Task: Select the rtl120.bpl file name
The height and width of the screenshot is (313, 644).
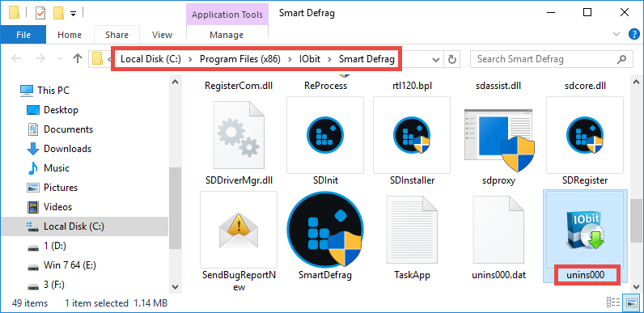Action: [412, 86]
